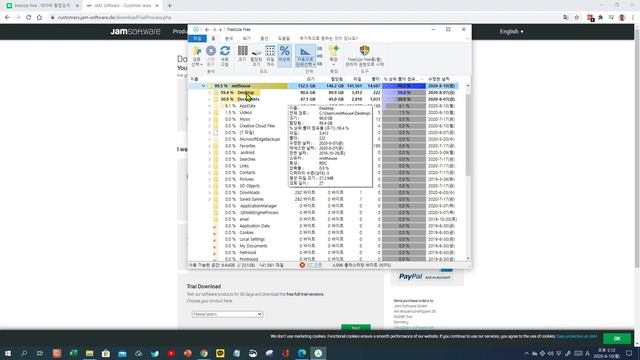Bookmark this page with the star icon
Image resolution: width=640 pixels, height=360 pixels.
tap(577, 18)
